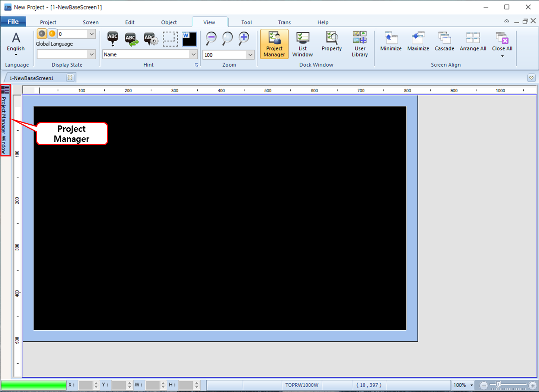Open the collapsed Project Manager Window side tab
The image size is (539, 392).
(4, 125)
